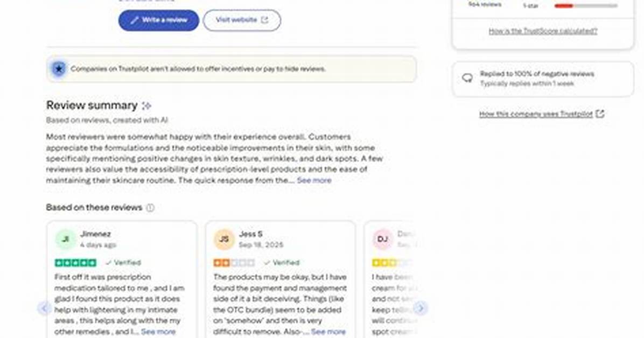
Task: Open the Visit website link button
Action: tap(242, 20)
